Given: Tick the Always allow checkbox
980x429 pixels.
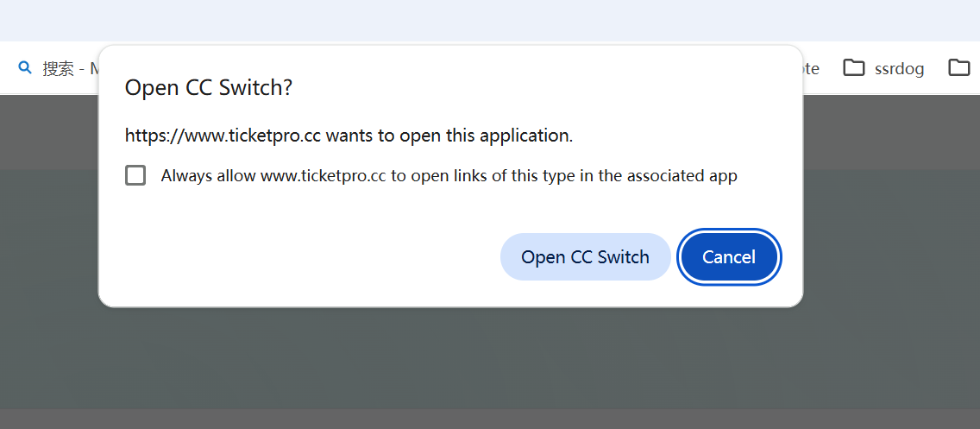Looking at the screenshot, I should [135, 176].
